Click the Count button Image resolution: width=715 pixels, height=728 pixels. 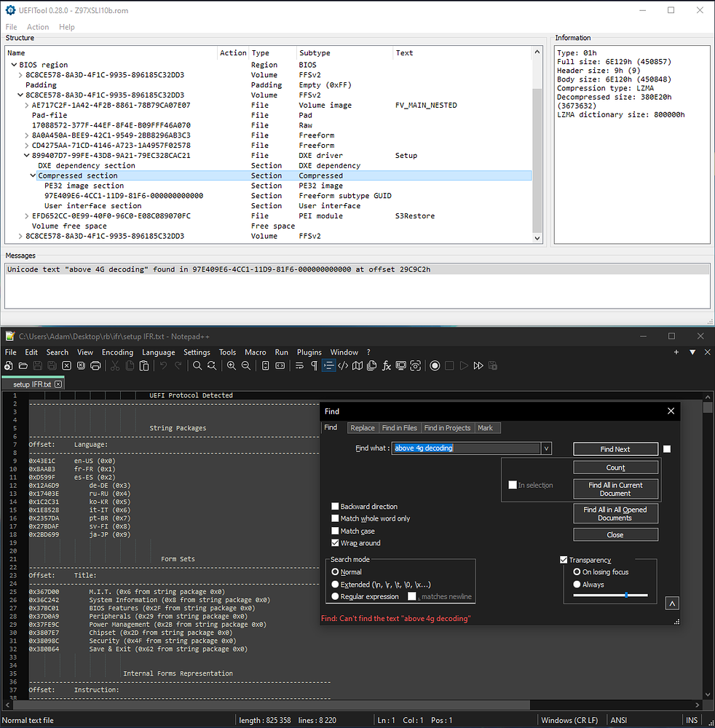(x=616, y=467)
